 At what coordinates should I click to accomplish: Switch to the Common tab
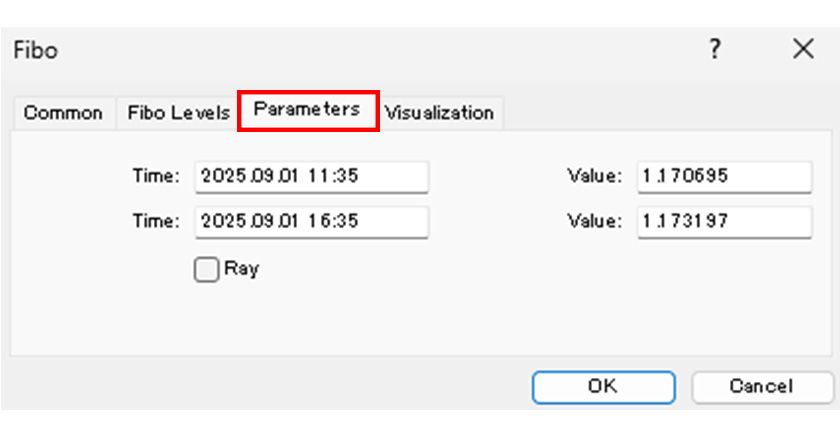point(63,113)
